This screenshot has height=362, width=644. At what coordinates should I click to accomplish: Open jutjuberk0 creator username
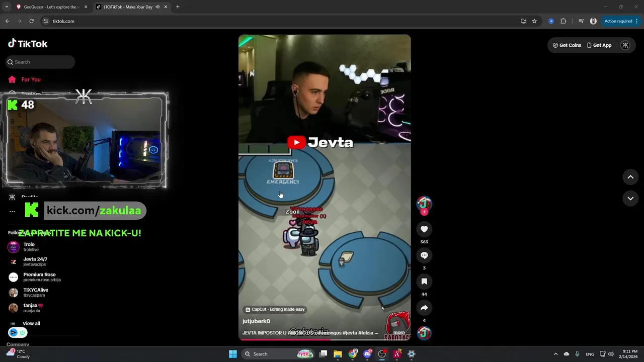point(256,321)
